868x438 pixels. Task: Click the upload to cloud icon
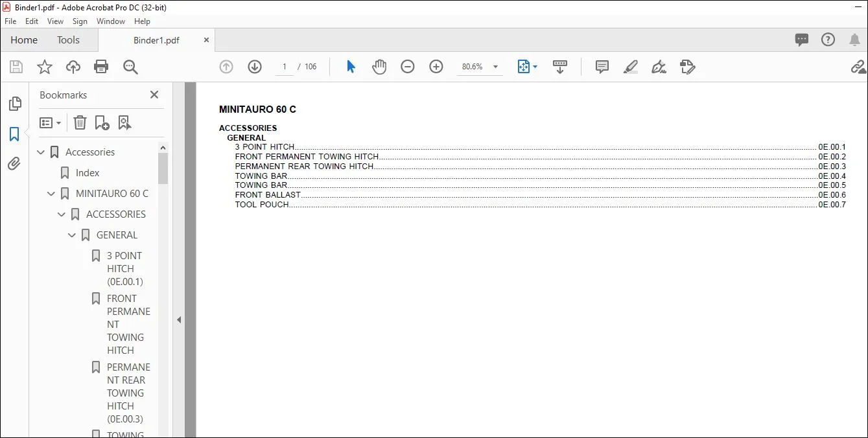click(73, 67)
